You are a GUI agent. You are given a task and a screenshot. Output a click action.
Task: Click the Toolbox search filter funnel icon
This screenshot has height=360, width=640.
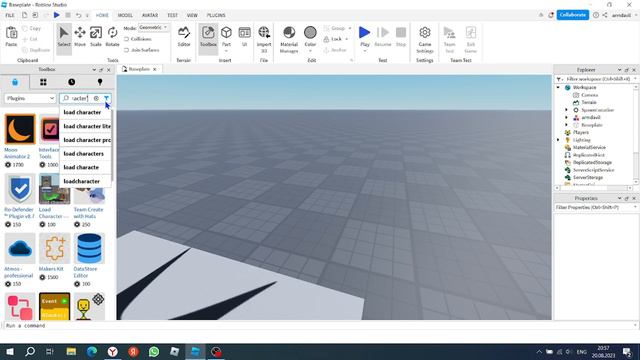(x=106, y=98)
